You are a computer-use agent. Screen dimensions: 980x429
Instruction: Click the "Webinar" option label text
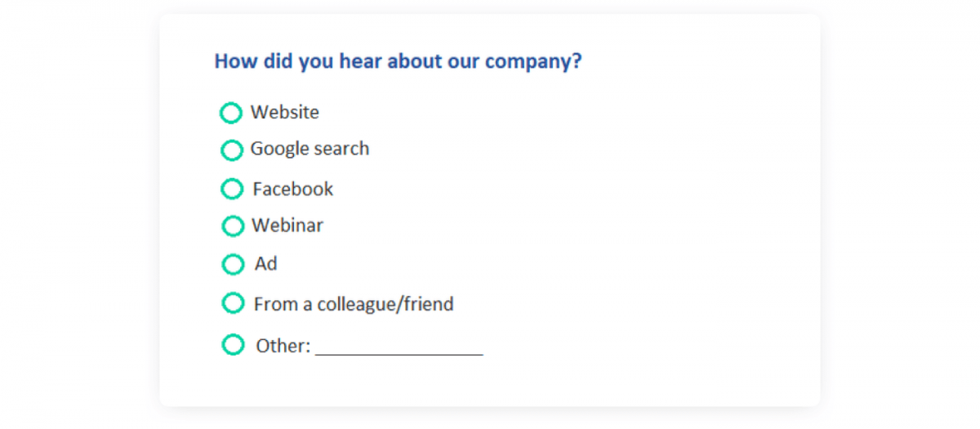pyautogui.click(x=287, y=225)
